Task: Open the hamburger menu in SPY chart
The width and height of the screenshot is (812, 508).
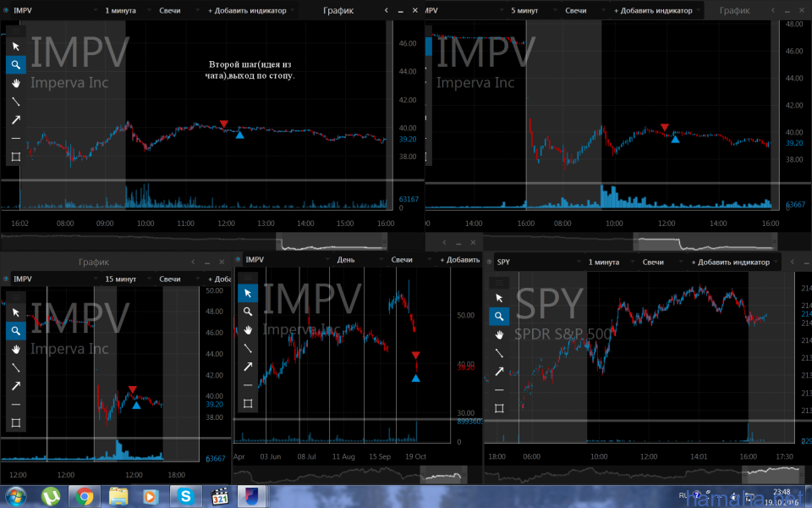Action: (x=499, y=283)
